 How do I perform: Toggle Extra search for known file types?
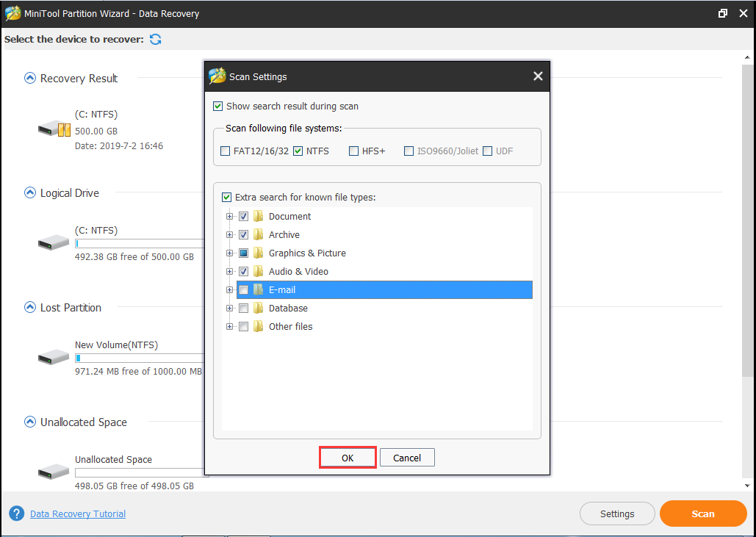pyautogui.click(x=226, y=197)
